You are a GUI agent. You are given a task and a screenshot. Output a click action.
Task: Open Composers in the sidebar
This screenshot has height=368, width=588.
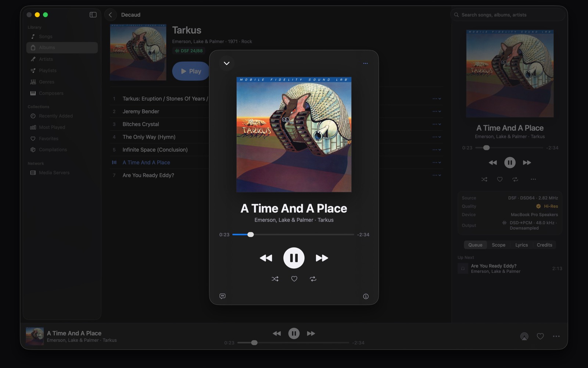(62, 93)
